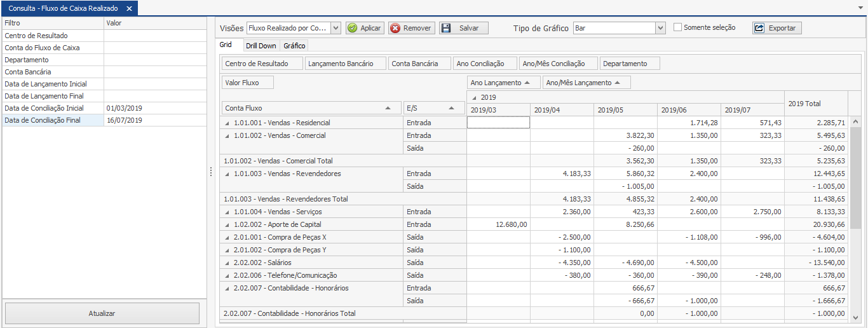The height and width of the screenshot is (328, 868).
Task: Open the Tipo de Gráfico dropdown
Action: click(x=660, y=29)
